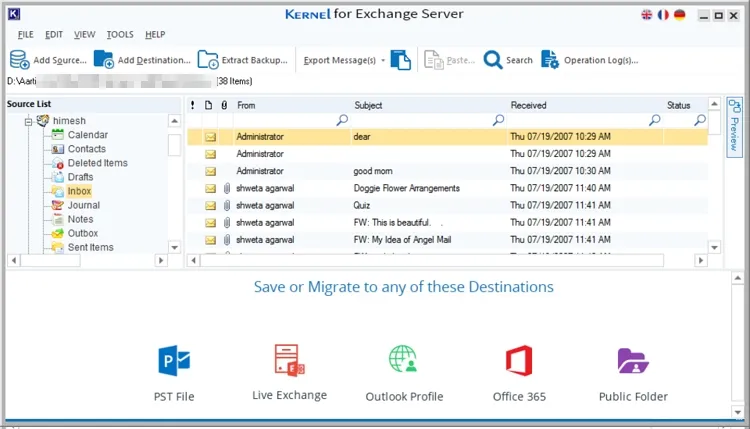750x429 pixels.
Task: Click the Operation Log(s)... label
Action: click(x=601, y=60)
